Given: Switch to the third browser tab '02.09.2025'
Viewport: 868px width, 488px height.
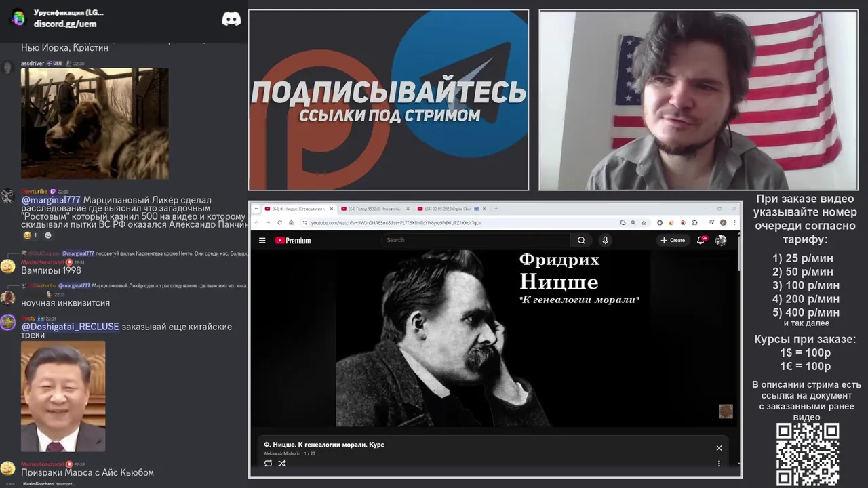Looking at the screenshot, I should point(447,209).
